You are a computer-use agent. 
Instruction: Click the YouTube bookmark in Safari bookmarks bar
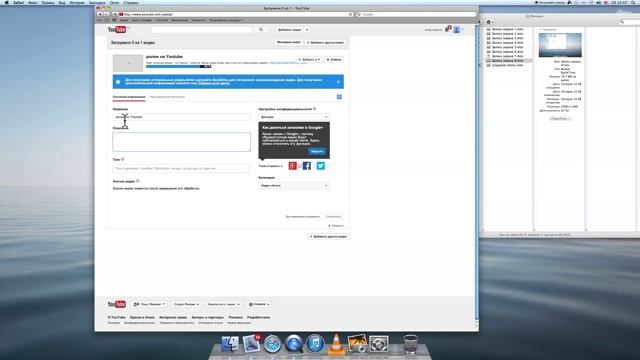(x=162, y=20)
